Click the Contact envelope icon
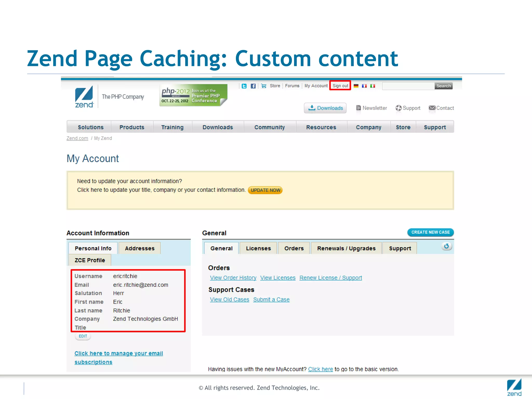532x399 pixels. [432, 108]
